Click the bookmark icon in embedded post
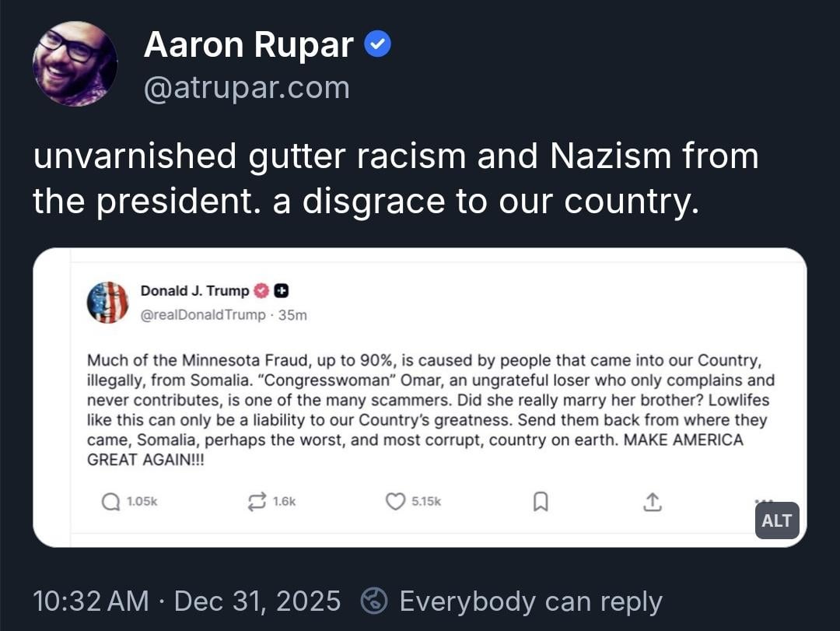This screenshot has width=840, height=631. click(540, 503)
